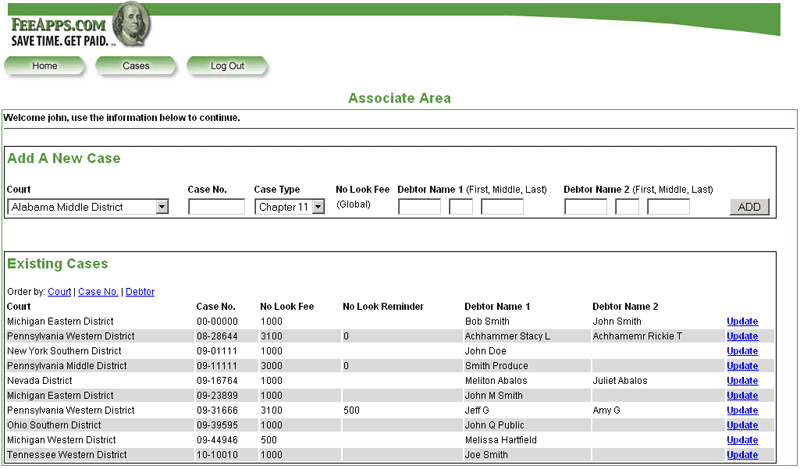Click debtor name Juliet Abalos
The width and height of the screenshot is (800, 469).
coord(620,380)
